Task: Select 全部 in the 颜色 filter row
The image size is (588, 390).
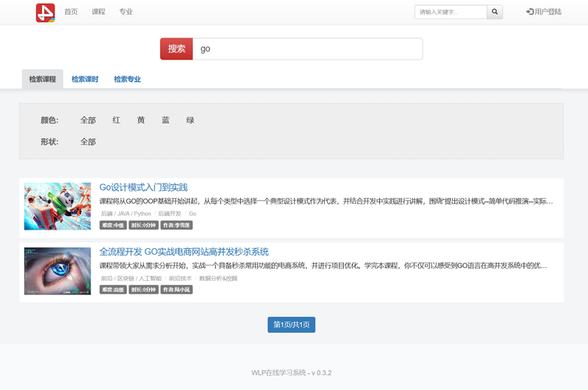Action: [x=88, y=120]
